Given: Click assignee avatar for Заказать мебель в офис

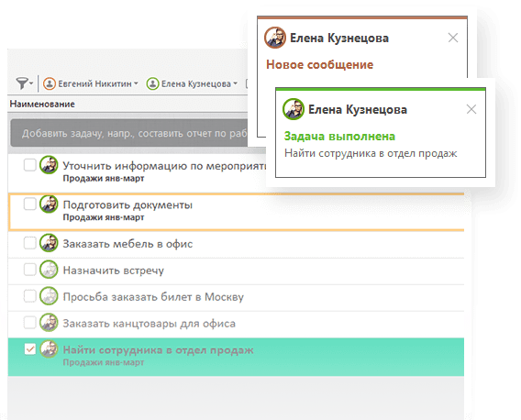Looking at the screenshot, I should click(x=49, y=243).
